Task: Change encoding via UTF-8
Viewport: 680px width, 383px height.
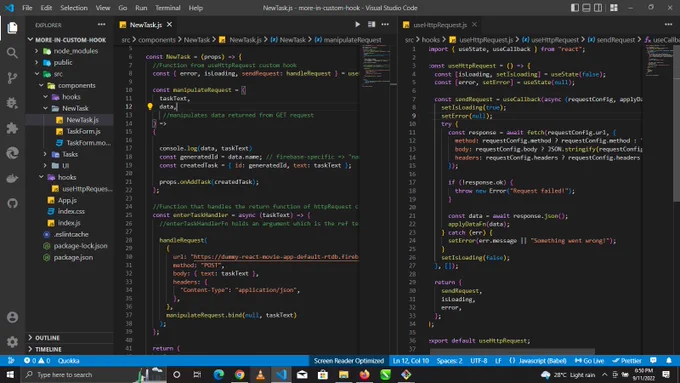Action: (x=479, y=360)
